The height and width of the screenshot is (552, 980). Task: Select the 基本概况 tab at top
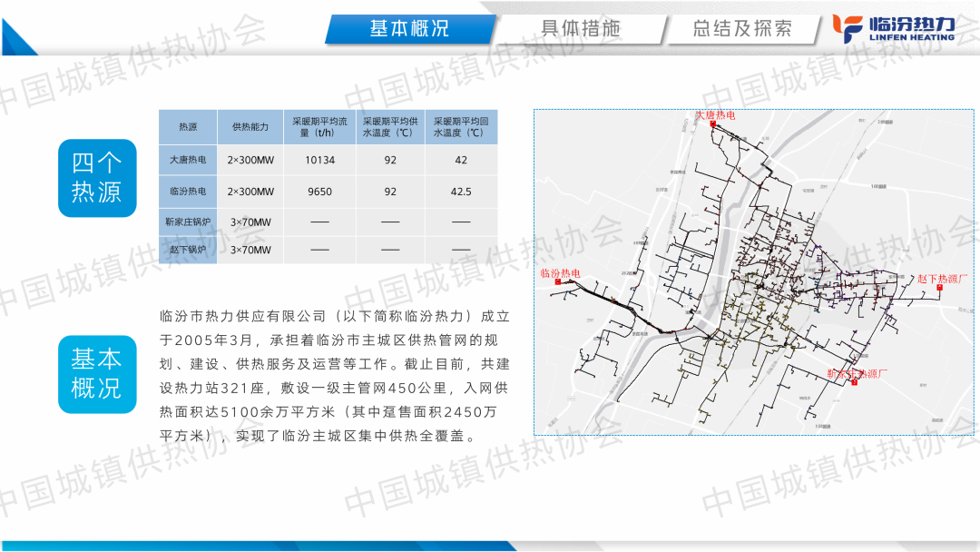click(x=409, y=28)
